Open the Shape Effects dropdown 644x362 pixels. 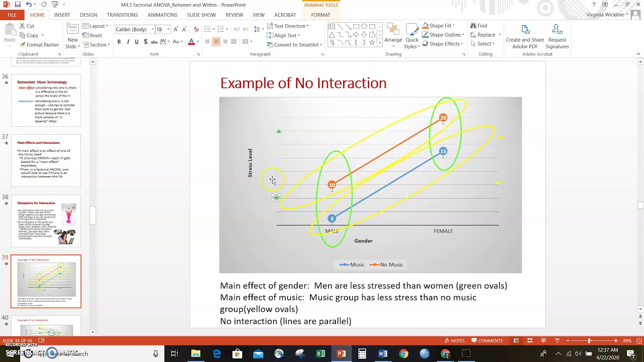pyautogui.click(x=442, y=44)
